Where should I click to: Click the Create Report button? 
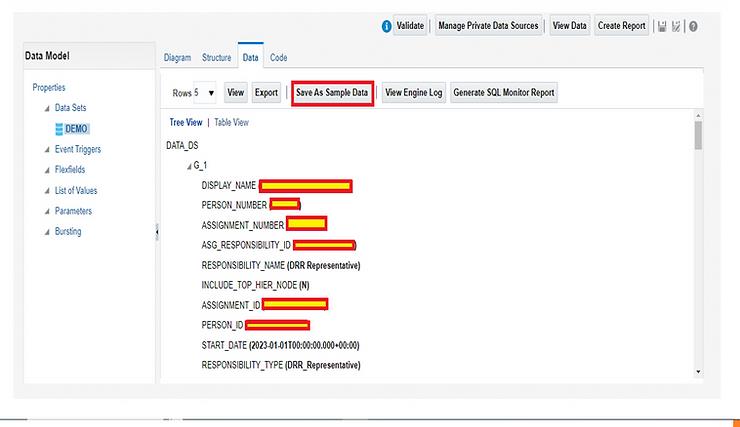pyautogui.click(x=622, y=25)
